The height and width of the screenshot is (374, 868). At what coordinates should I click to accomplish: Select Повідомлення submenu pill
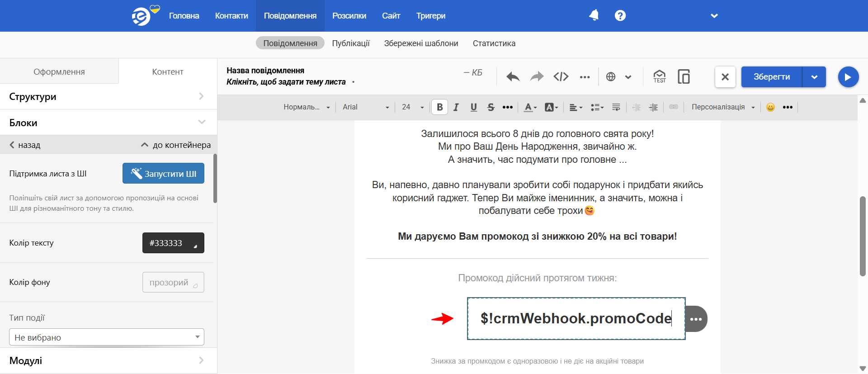pos(290,43)
